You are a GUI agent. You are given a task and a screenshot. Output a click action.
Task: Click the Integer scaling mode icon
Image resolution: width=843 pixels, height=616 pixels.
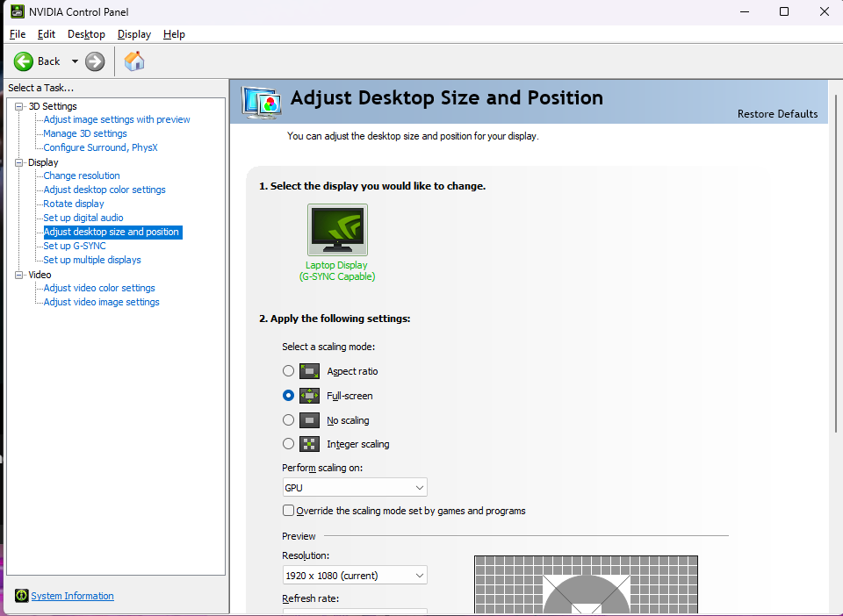pos(309,444)
